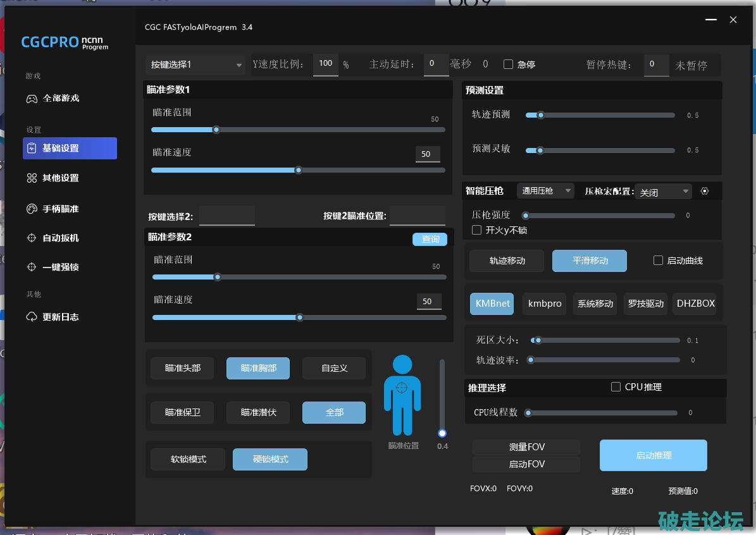Open the gear icon next to 压枪宏配置
The width and height of the screenshot is (756, 535).
click(705, 191)
